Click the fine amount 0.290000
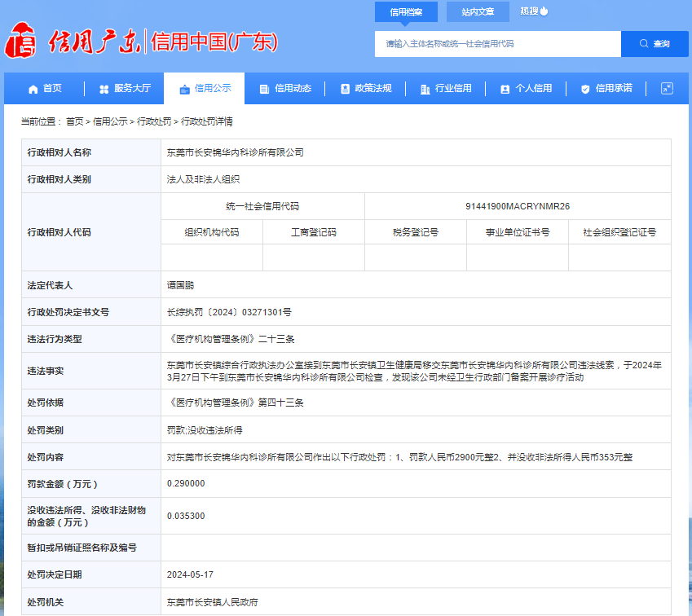 coord(186,484)
